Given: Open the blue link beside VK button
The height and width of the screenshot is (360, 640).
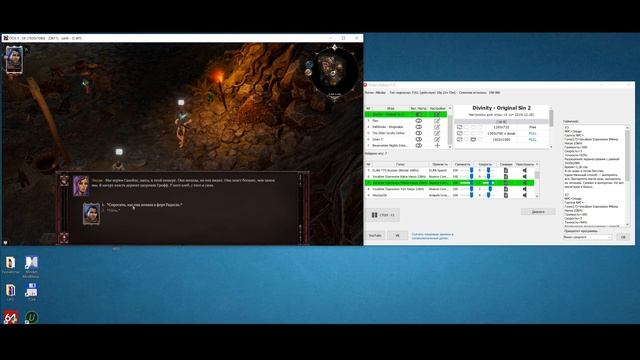Looking at the screenshot, I should tap(432, 236).
